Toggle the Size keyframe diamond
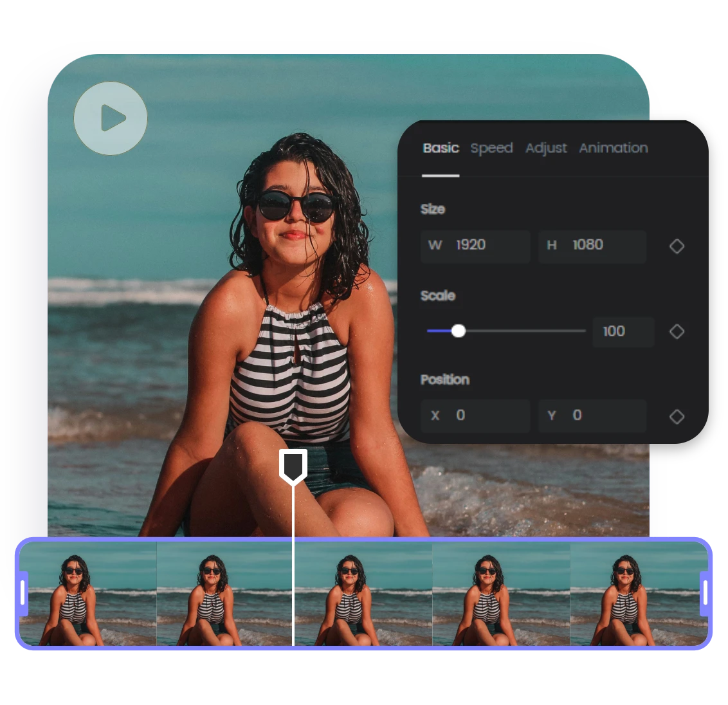Screen dimensions: 728x705 tap(677, 246)
